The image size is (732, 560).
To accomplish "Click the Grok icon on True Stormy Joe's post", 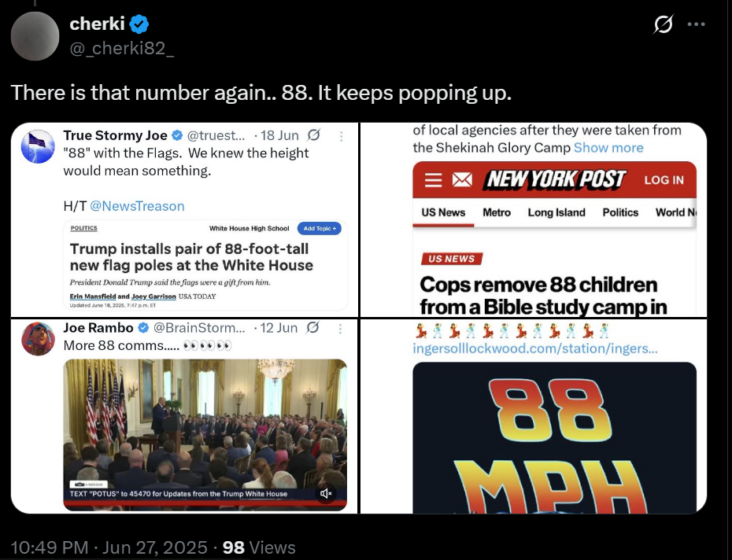I will click(314, 135).
